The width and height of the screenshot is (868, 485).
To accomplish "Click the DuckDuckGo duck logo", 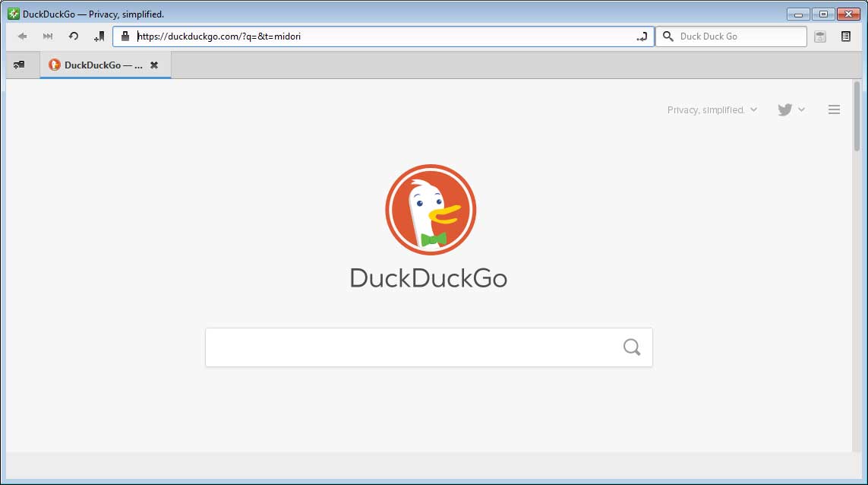I will coord(431,210).
